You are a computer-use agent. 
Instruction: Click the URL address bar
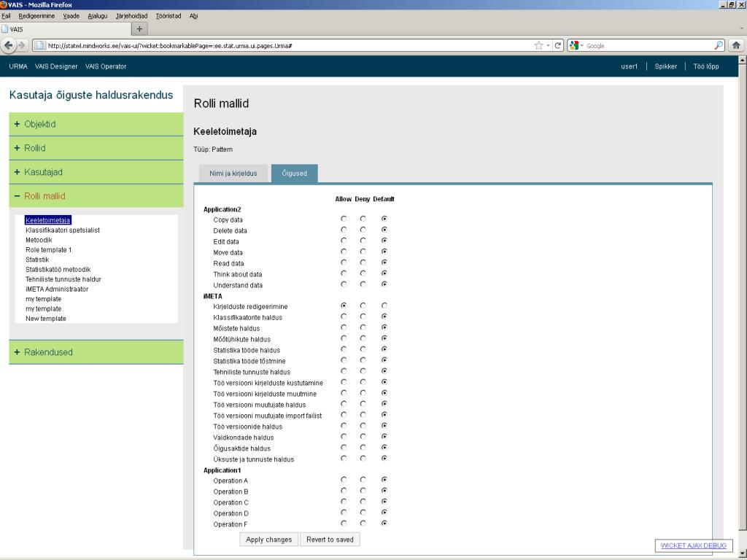coord(289,46)
